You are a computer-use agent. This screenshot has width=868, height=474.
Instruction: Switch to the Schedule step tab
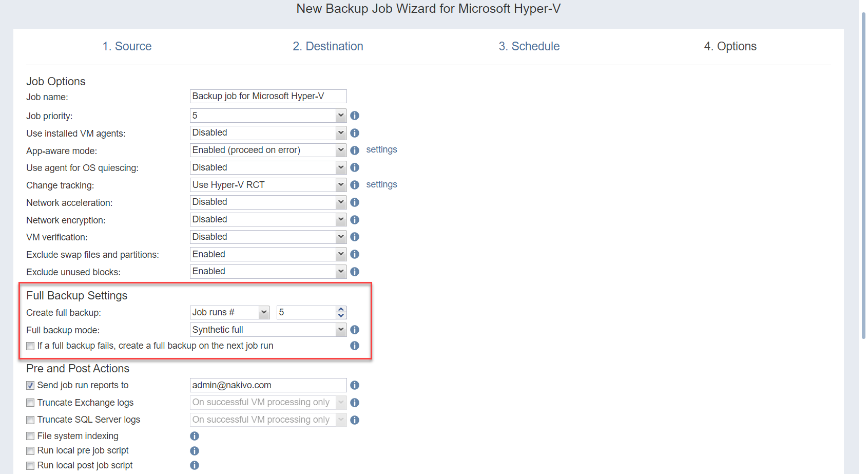pos(529,46)
